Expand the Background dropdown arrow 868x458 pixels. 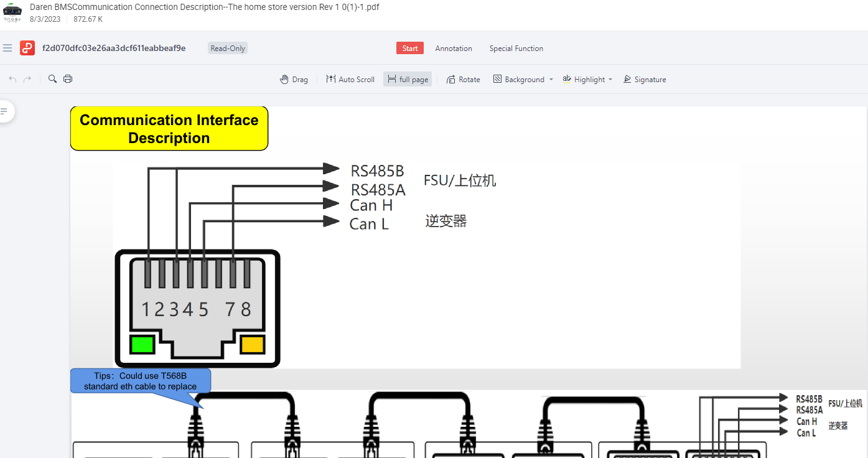(551, 80)
